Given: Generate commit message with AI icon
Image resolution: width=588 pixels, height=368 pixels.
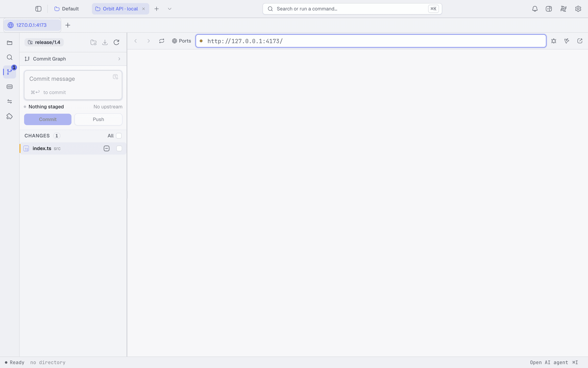Looking at the screenshot, I should (x=115, y=77).
